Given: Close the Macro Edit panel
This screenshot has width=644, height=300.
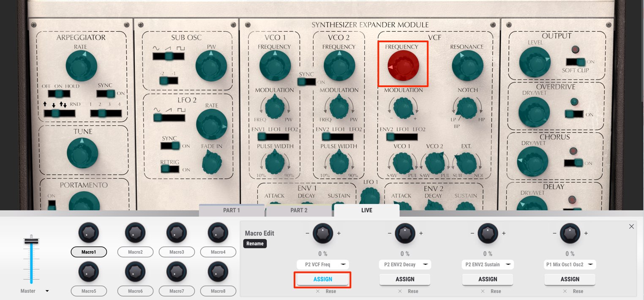Looking at the screenshot, I should coord(631,226).
